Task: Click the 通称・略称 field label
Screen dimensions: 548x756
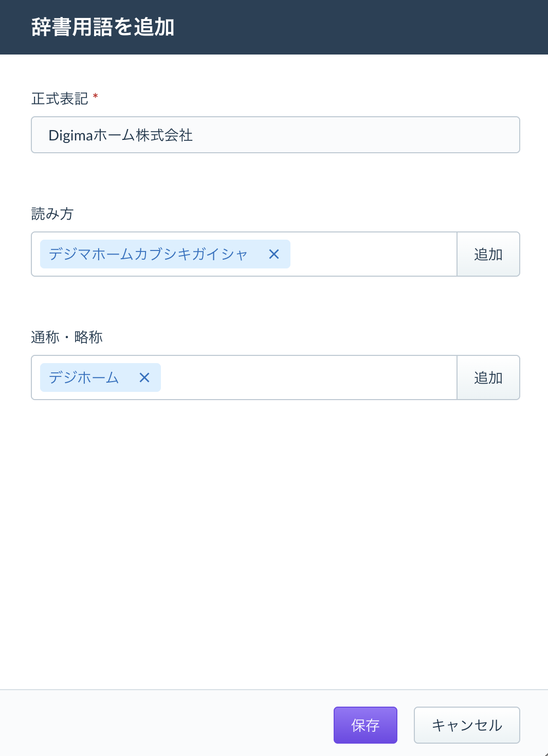Action: pyautogui.click(x=67, y=337)
